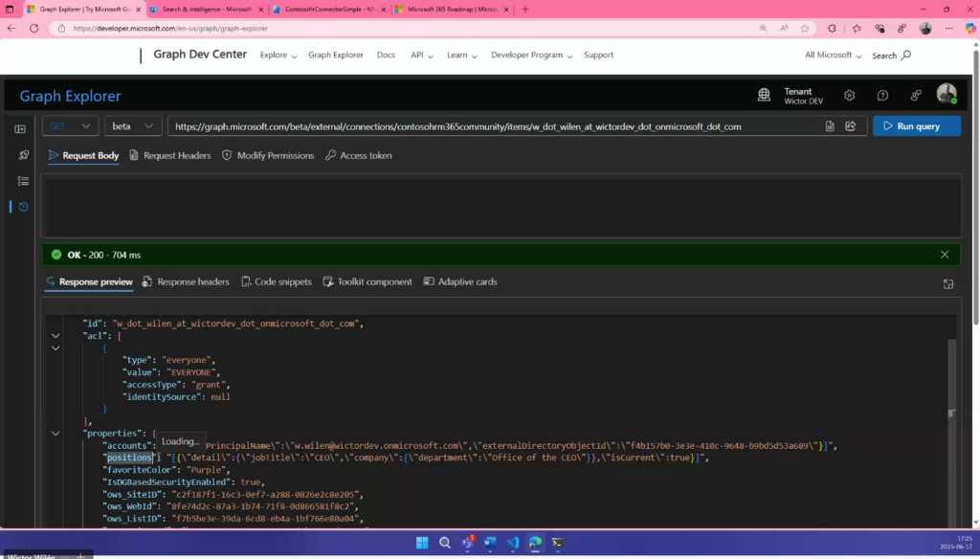Open the History clock icon in sidebar
Image resolution: width=980 pixels, height=559 pixels.
(24, 207)
